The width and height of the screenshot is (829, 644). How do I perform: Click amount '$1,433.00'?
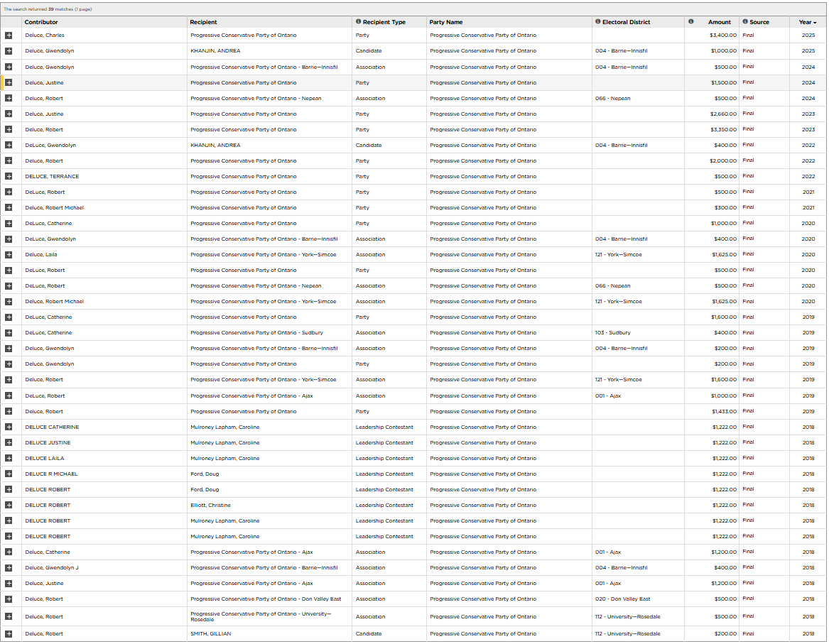pyautogui.click(x=725, y=412)
